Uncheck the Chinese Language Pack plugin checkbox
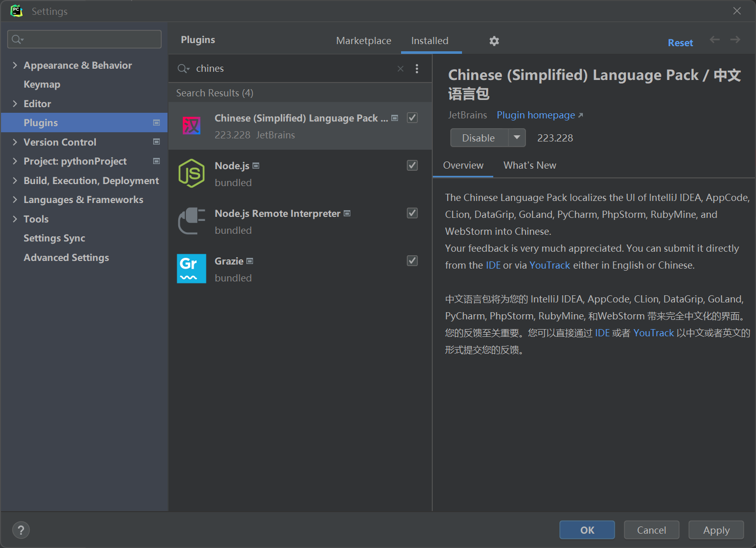The image size is (756, 548). point(412,118)
